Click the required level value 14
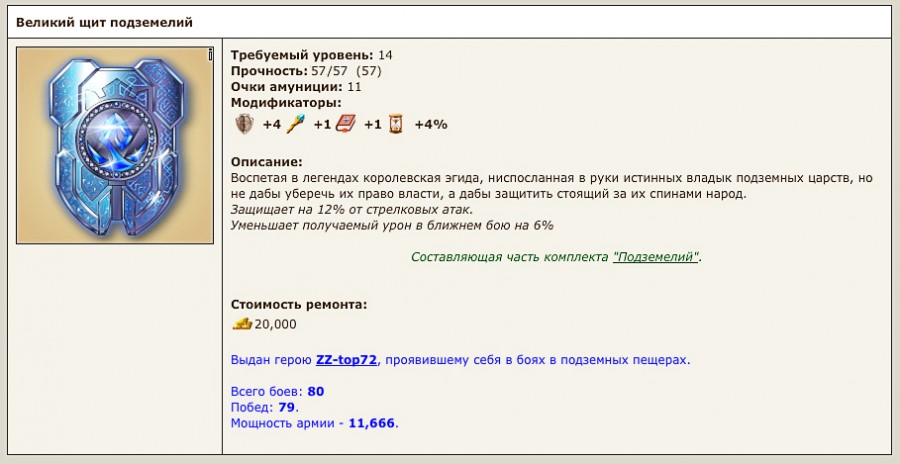The width and height of the screenshot is (900, 464). click(385, 56)
